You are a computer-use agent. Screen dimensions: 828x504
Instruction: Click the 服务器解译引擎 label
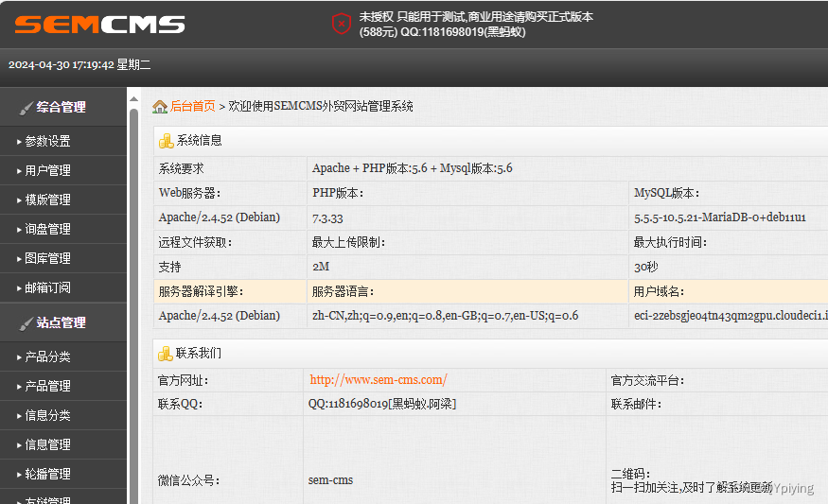pyautogui.click(x=201, y=291)
